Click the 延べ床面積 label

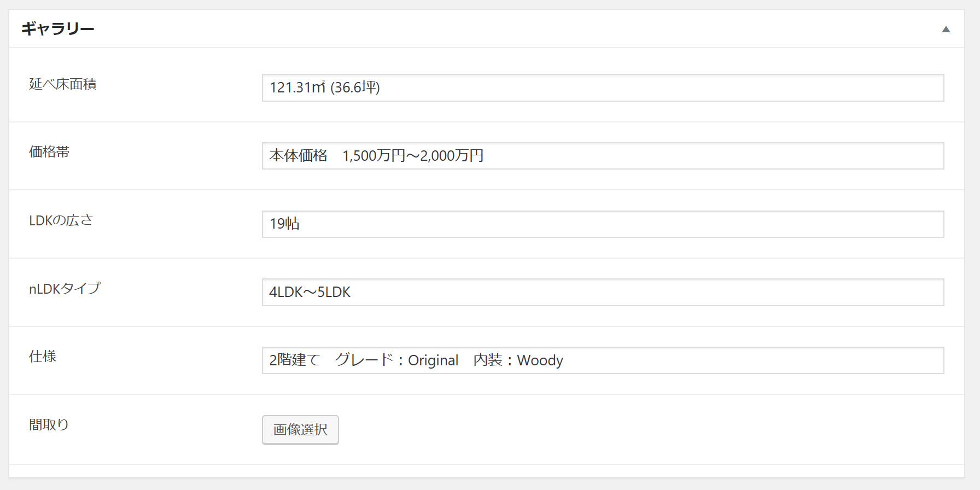click(63, 84)
